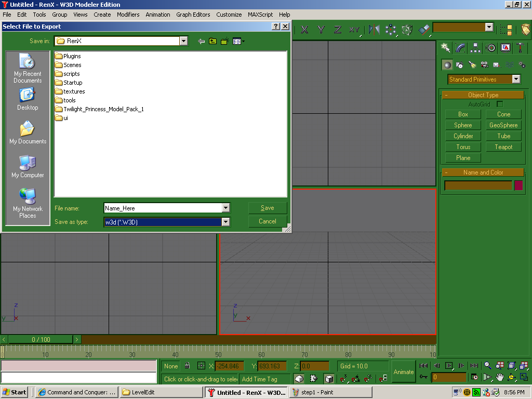Open the Twilight_Princess_Model_Pack_1 folder
532x399 pixels.
coord(103,109)
